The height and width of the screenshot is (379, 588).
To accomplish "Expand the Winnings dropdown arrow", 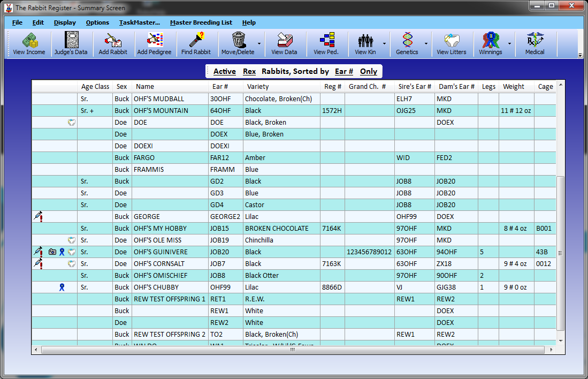I will pyautogui.click(x=508, y=43).
